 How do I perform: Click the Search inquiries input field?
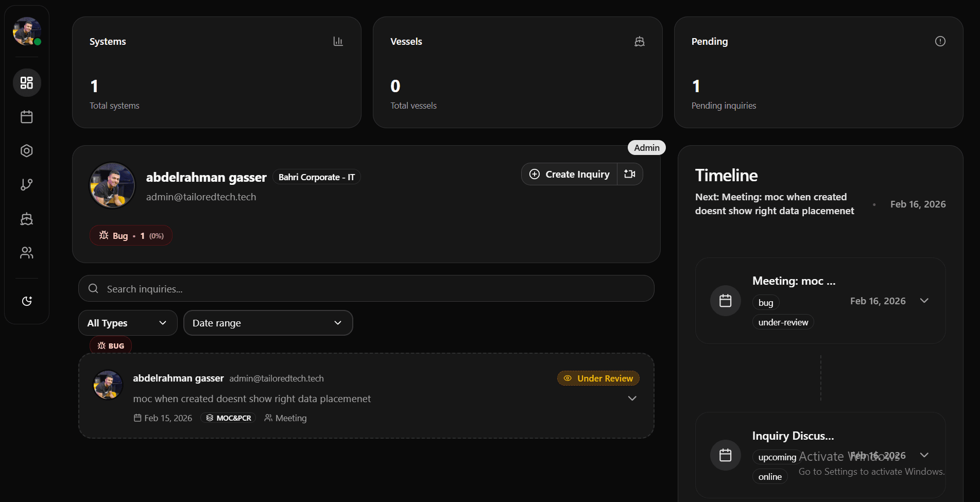(366, 288)
